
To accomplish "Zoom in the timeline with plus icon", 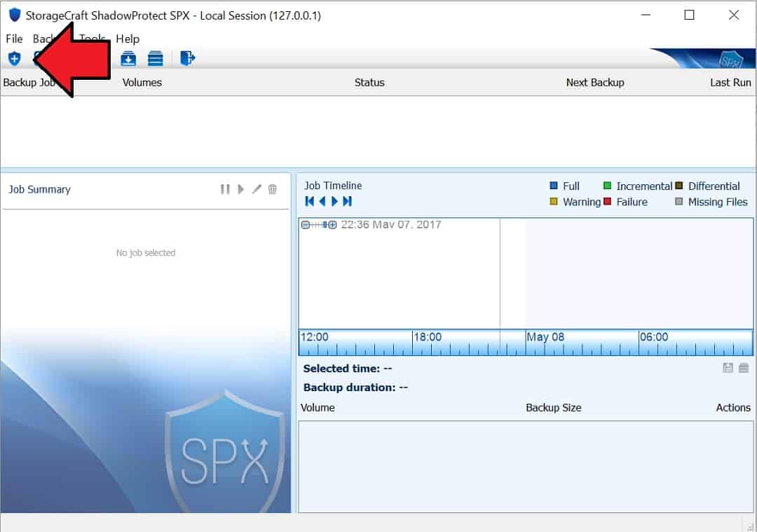I will point(333,225).
